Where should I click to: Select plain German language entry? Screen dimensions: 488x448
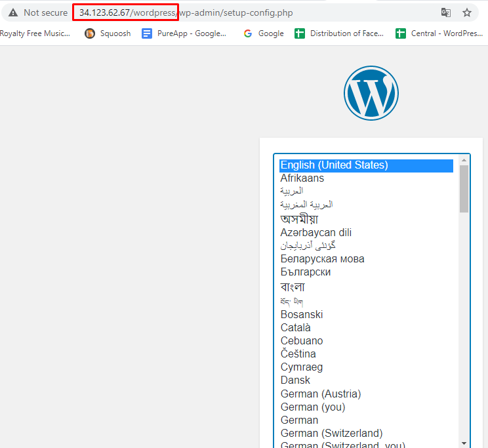pos(366,420)
